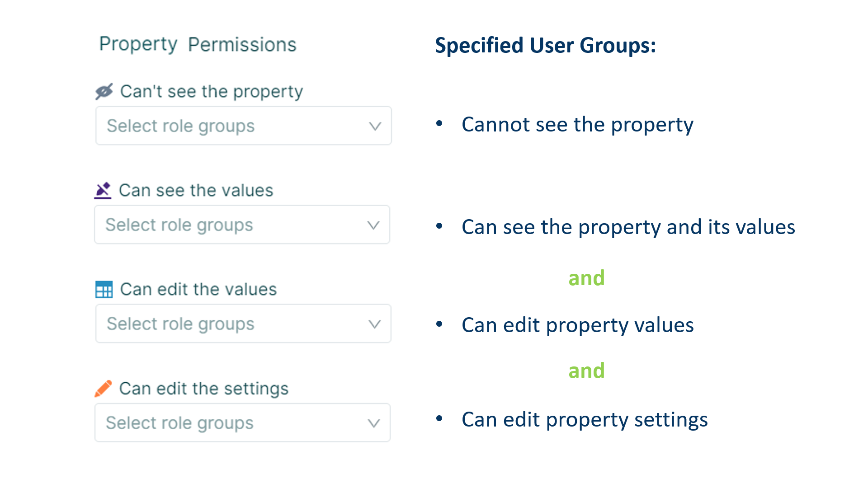Screen dimensions: 868x488
Task: Click the purple highlighter icon beside "Can see the values"
Action: pyautogui.click(x=103, y=191)
